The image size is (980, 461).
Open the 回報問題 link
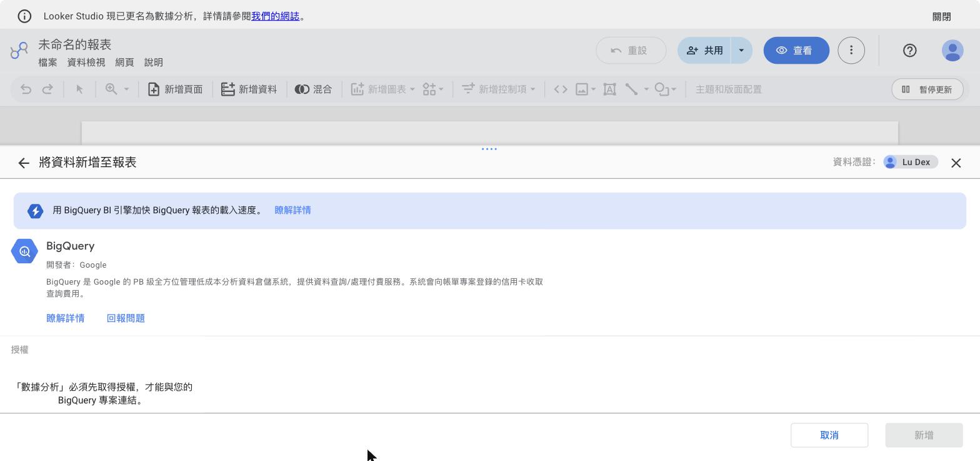126,318
